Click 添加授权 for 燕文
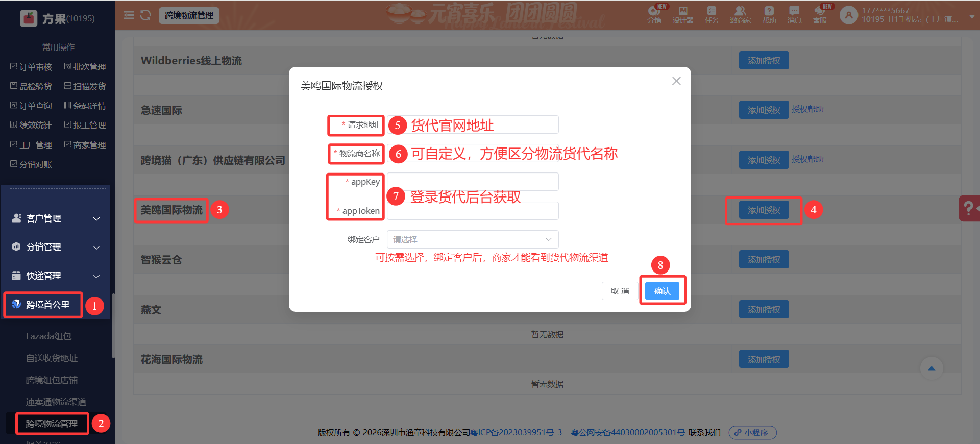Viewport: 980px width, 444px height. (x=764, y=309)
